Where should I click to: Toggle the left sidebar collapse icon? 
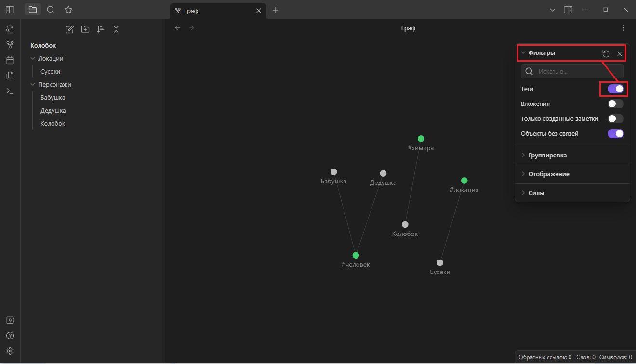pyautogui.click(x=10, y=10)
